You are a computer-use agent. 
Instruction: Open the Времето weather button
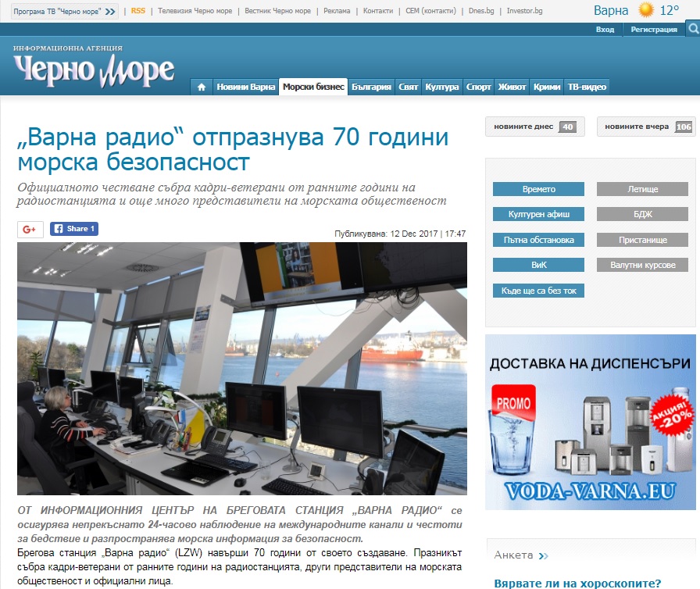click(538, 189)
